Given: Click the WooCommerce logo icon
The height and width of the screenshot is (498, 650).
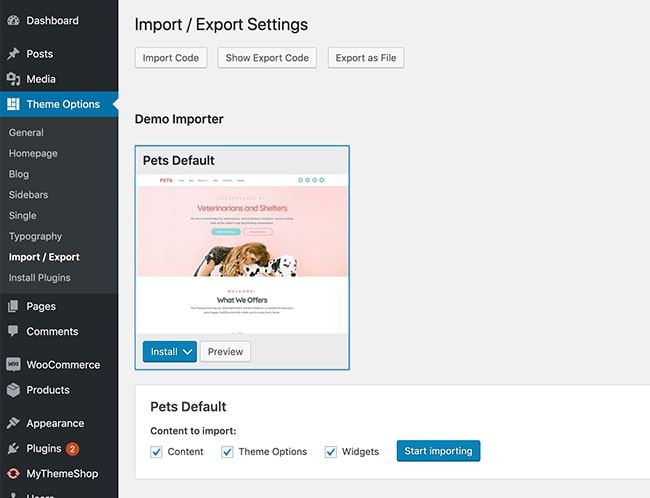Looking at the screenshot, I should click(13, 364).
